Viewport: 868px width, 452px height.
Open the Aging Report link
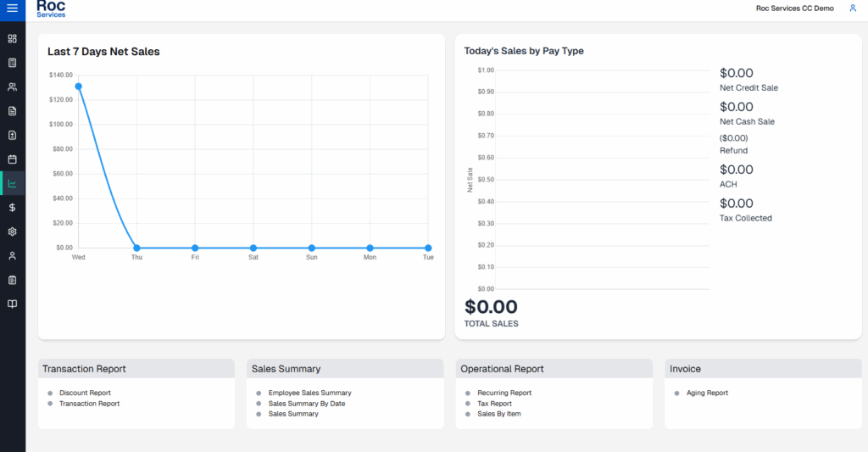[x=707, y=393]
